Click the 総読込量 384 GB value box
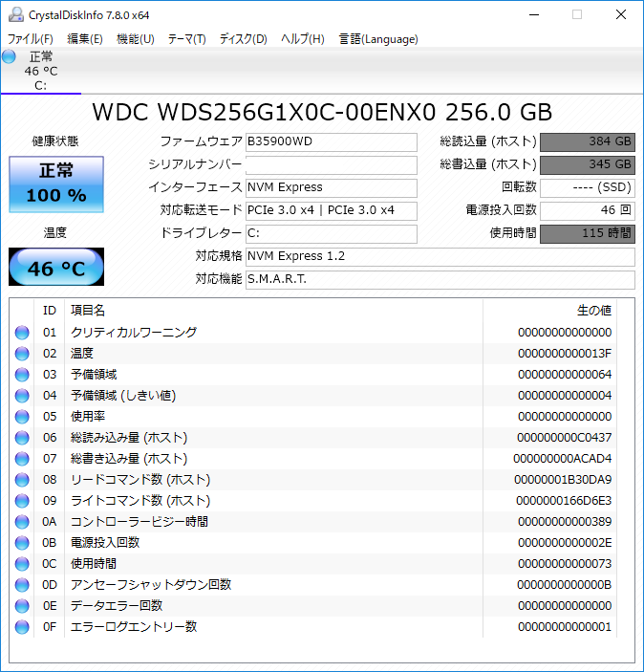Image resolution: width=644 pixels, height=672 pixels. (587, 141)
